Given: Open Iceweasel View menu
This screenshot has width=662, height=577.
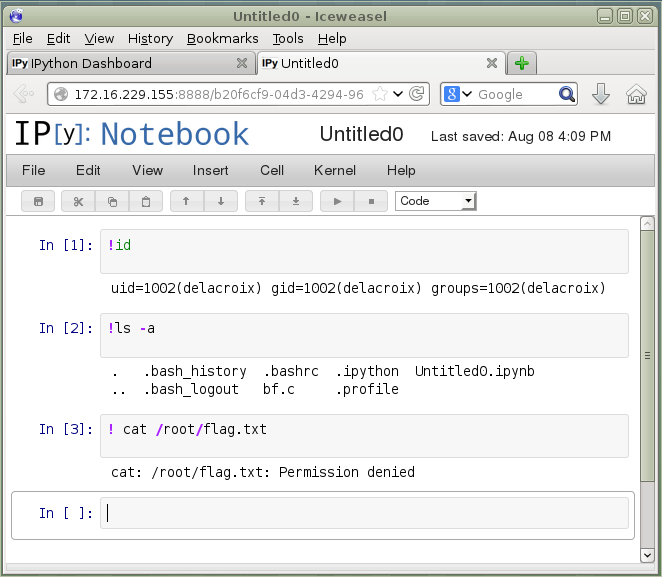Looking at the screenshot, I should [99, 39].
